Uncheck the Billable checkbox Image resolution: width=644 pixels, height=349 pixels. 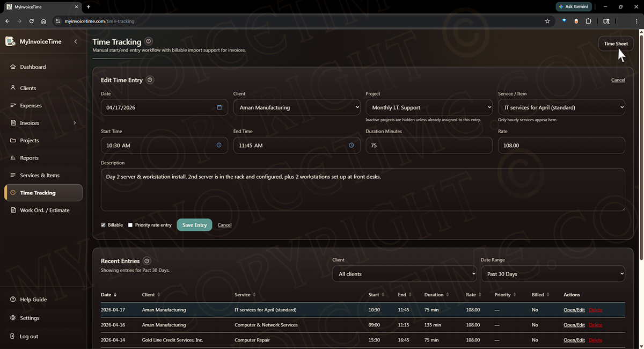(x=103, y=225)
